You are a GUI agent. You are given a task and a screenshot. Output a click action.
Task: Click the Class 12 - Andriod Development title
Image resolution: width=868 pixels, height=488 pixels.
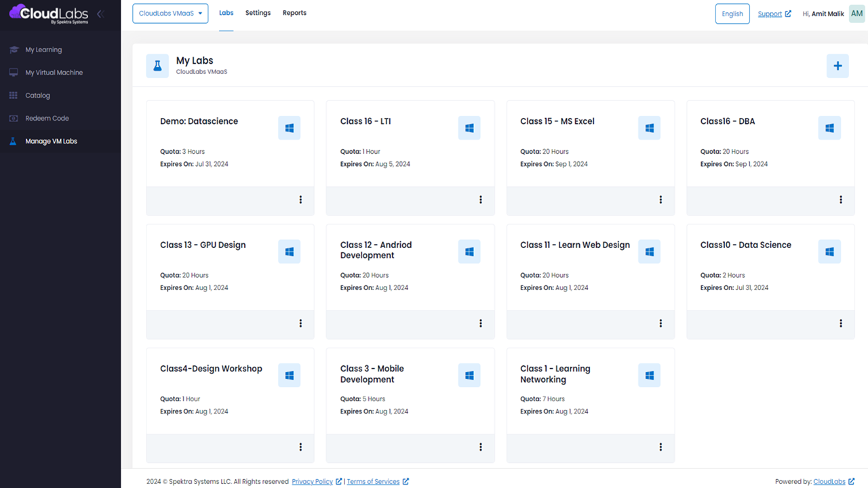[x=376, y=250]
